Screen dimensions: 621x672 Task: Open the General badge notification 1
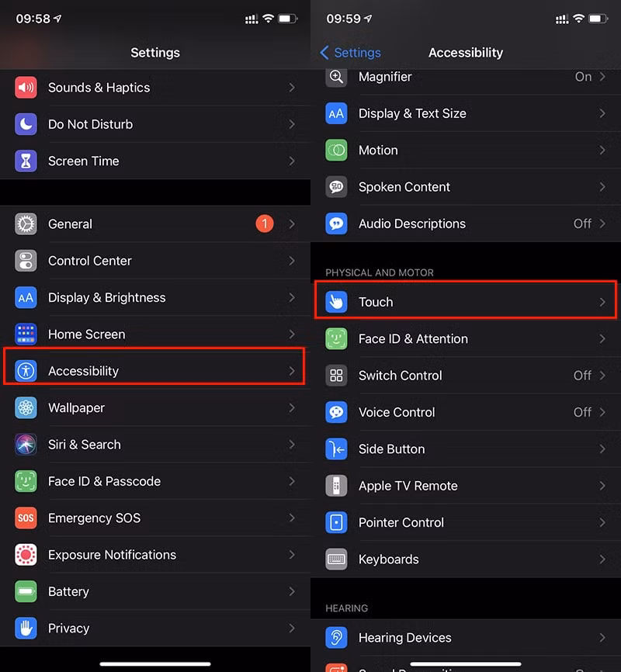[x=265, y=223]
